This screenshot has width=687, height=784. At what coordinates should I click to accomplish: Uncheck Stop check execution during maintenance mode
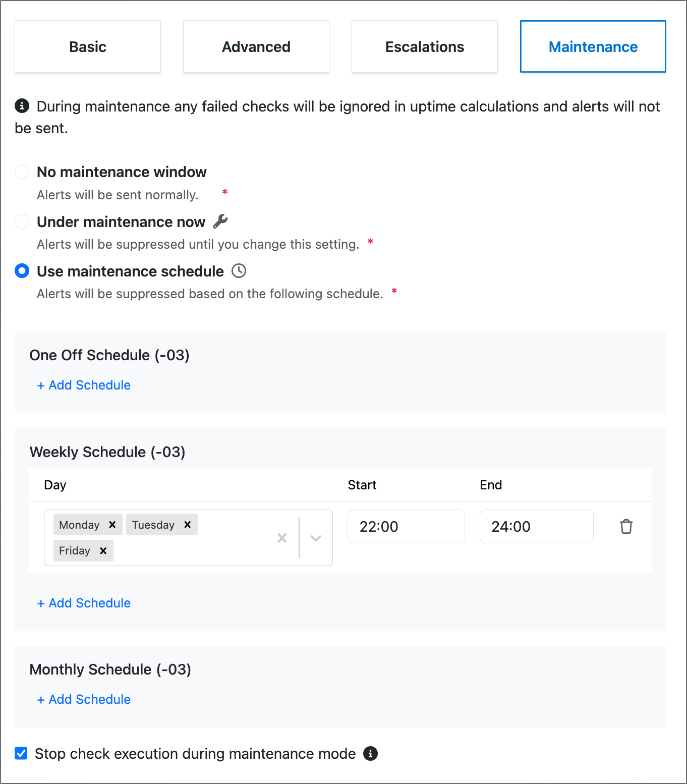coord(21,753)
